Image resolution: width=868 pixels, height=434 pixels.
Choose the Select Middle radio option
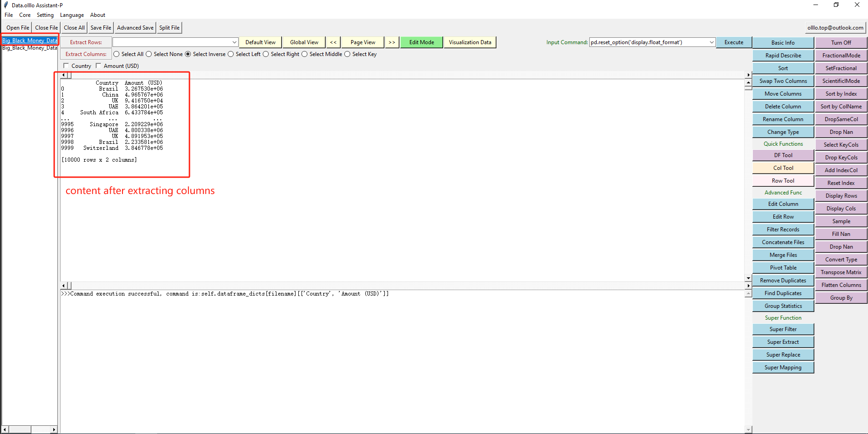click(x=305, y=54)
